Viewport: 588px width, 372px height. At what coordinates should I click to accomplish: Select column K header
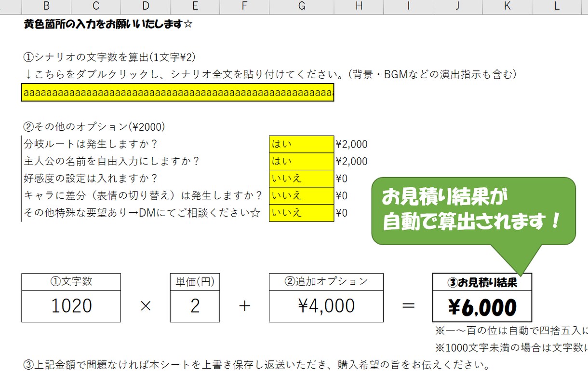pyautogui.click(x=507, y=6)
